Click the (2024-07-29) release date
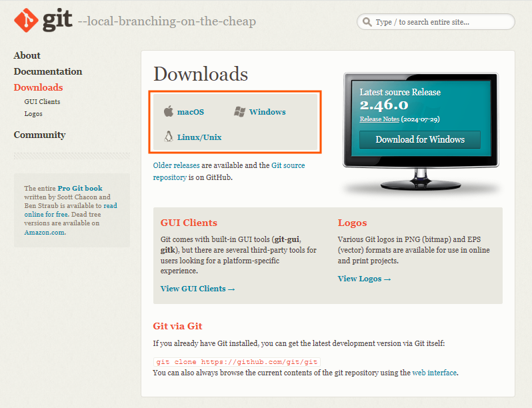532x408 pixels. (421, 119)
